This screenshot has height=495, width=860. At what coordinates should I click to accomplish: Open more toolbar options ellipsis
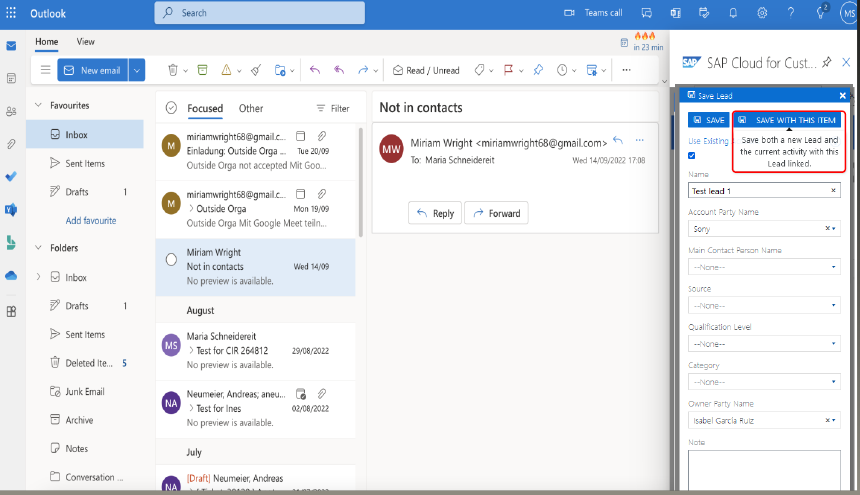point(626,70)
